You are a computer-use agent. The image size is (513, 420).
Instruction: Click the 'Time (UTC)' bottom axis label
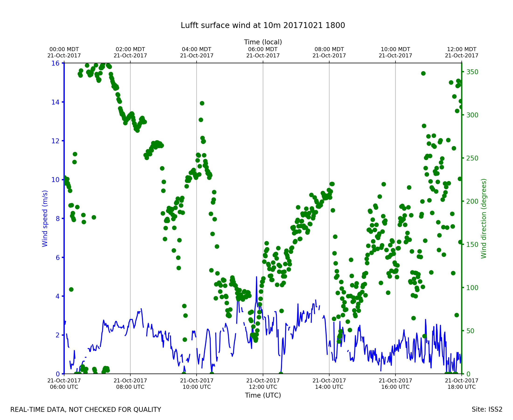(263, 395)
